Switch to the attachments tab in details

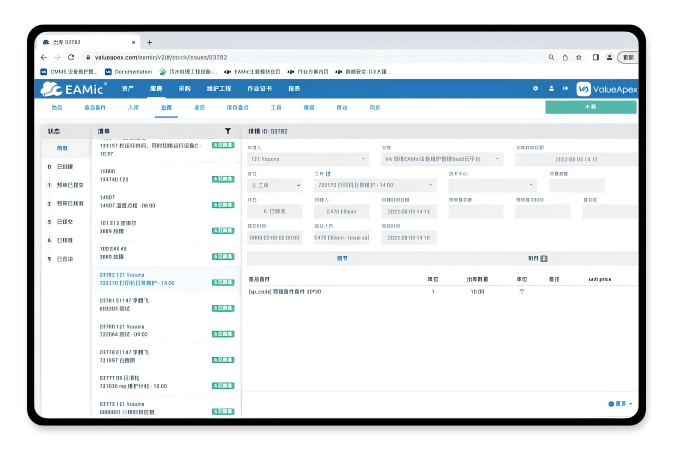click(x=538, y=258)
